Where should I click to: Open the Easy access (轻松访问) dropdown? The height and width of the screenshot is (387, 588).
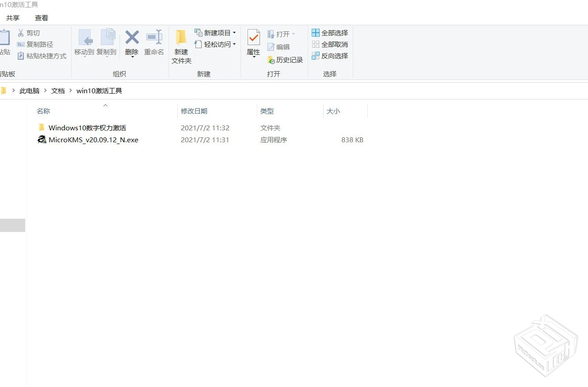[x=235, y=44]
